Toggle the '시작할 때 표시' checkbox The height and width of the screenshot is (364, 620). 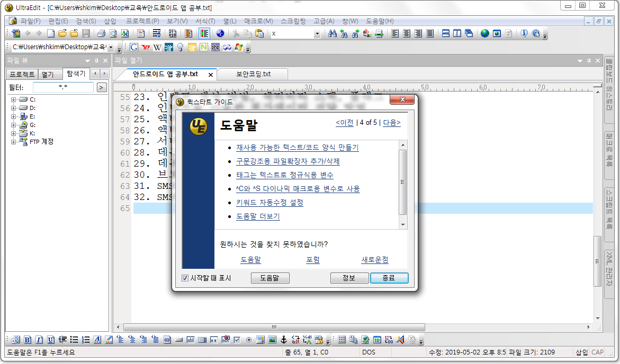click(x=185, y=278)
